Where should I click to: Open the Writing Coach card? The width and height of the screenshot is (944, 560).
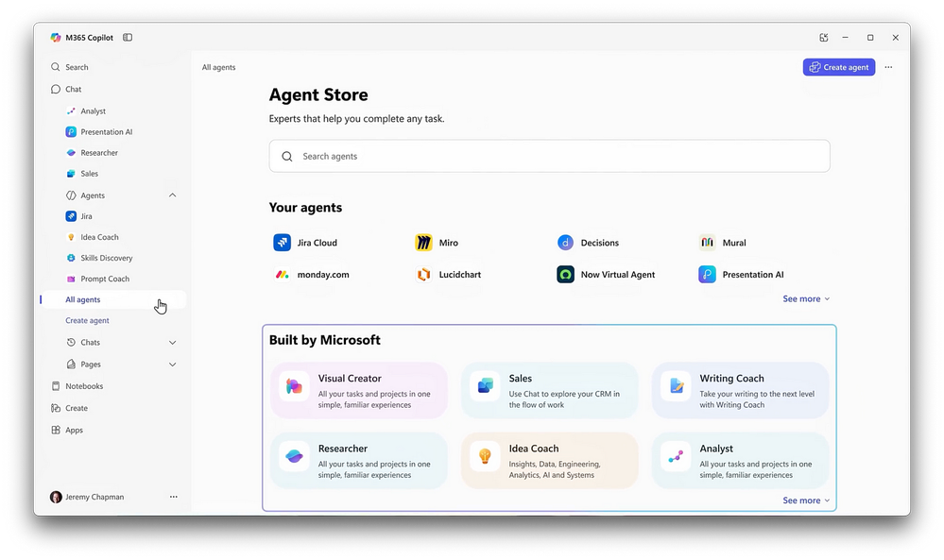tap(741, 390)
